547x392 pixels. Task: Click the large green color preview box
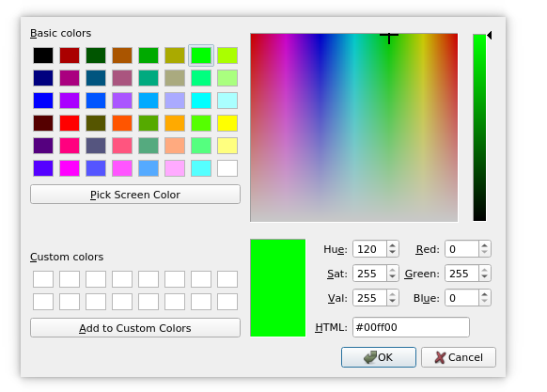click(277, 288)
